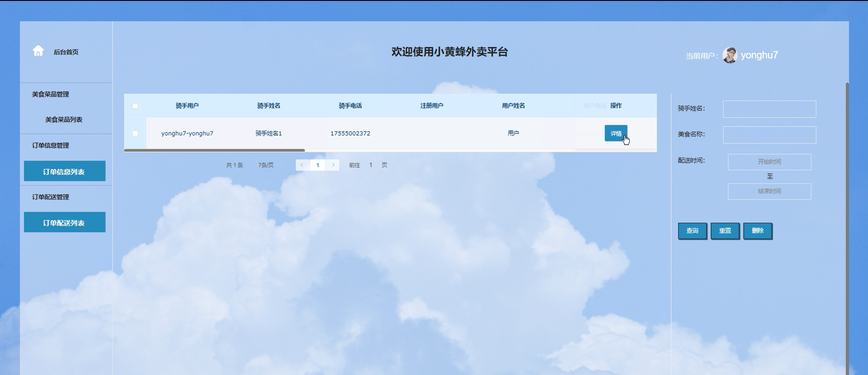868x375 pixels.
Task: Open 后台首页 link
Action: tap(66, 52)
